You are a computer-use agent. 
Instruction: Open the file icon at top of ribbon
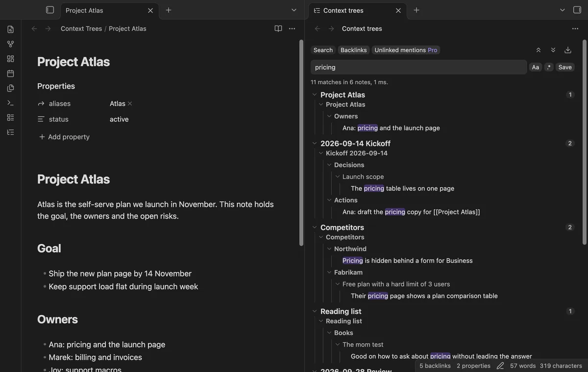pos(10,29)
